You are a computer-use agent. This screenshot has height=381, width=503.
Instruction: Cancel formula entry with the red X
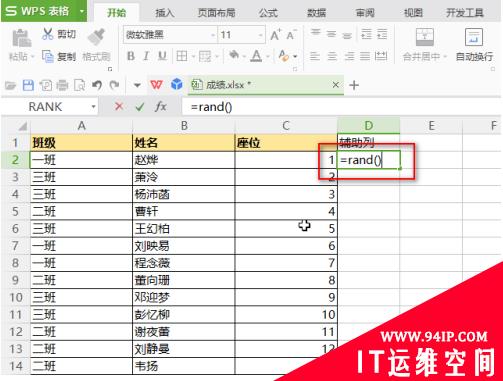point(119,107)
